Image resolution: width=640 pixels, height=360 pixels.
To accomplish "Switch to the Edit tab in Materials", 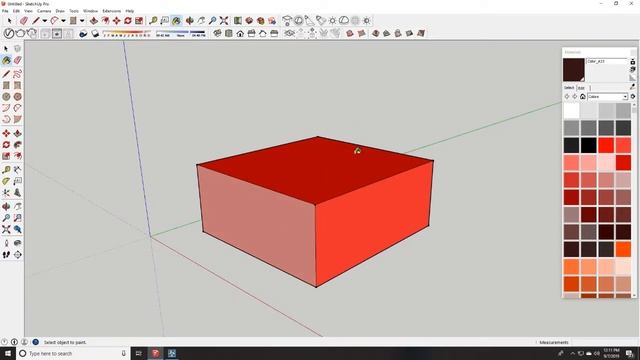I will 581,88.
